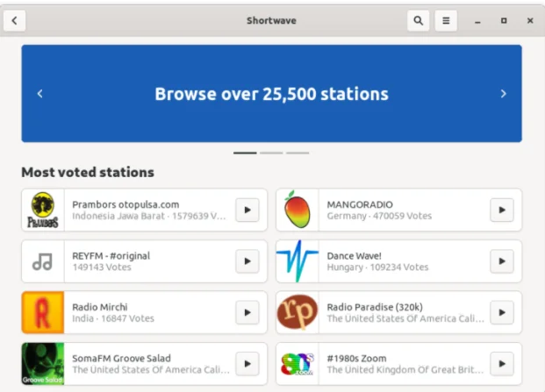Open the station search
This screenshot has width=545, height=392.
pyautogui.click(x=419, y=20)
